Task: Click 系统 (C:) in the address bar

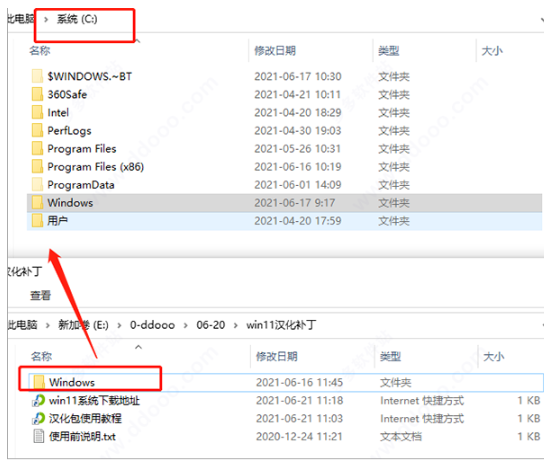Action: pos(77,19)
